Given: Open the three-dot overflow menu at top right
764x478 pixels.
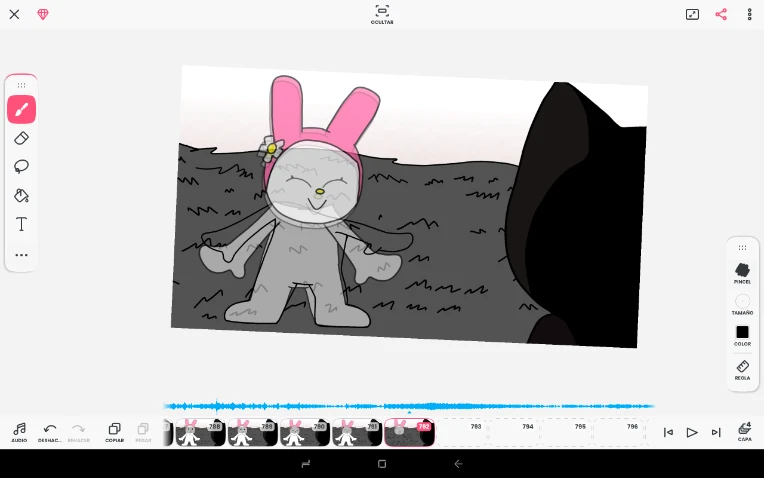Looking at the screenshot, I should (749, 14).
